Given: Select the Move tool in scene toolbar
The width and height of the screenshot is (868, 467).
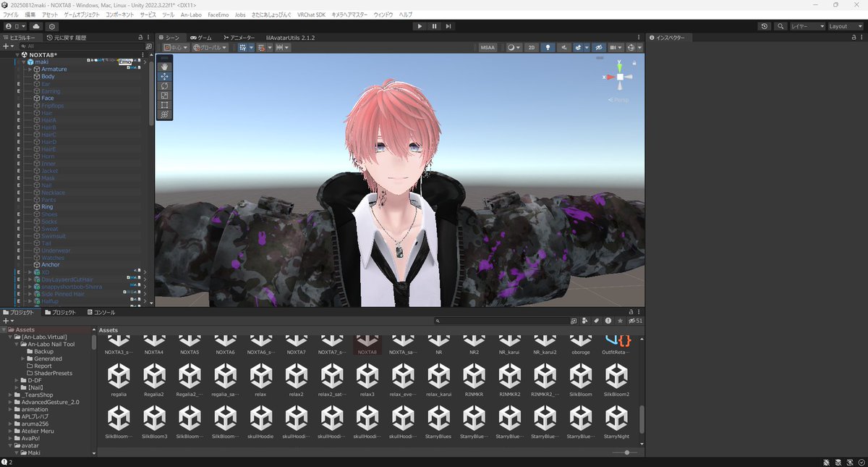Looking at the screenshot, I should coord(164,76).
